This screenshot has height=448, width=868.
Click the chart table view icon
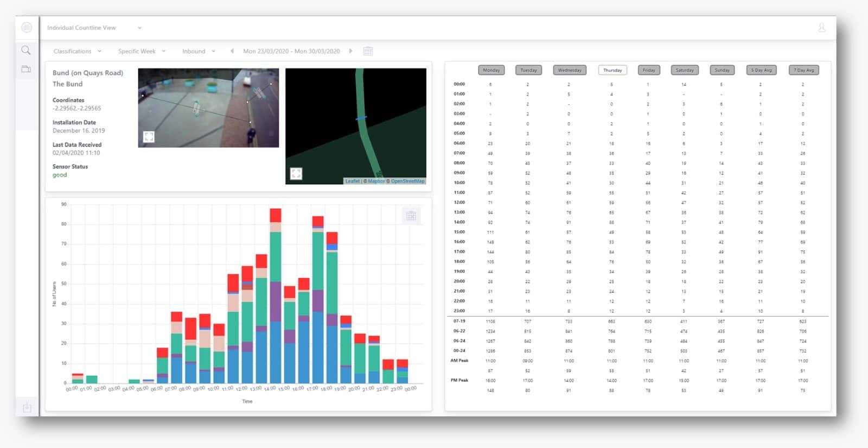411,216
